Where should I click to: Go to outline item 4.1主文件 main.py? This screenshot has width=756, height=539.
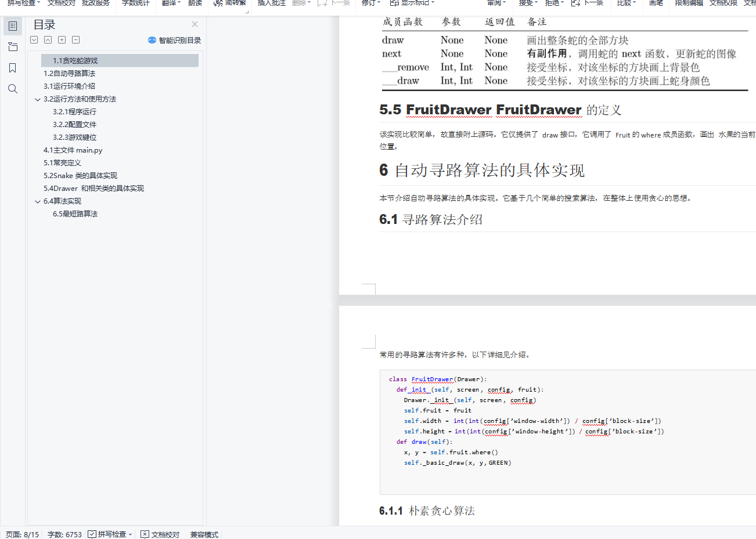pos(73,150)
